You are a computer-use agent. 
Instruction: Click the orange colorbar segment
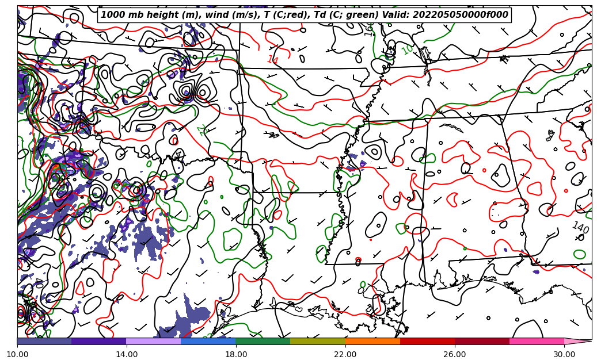(372, 341)
